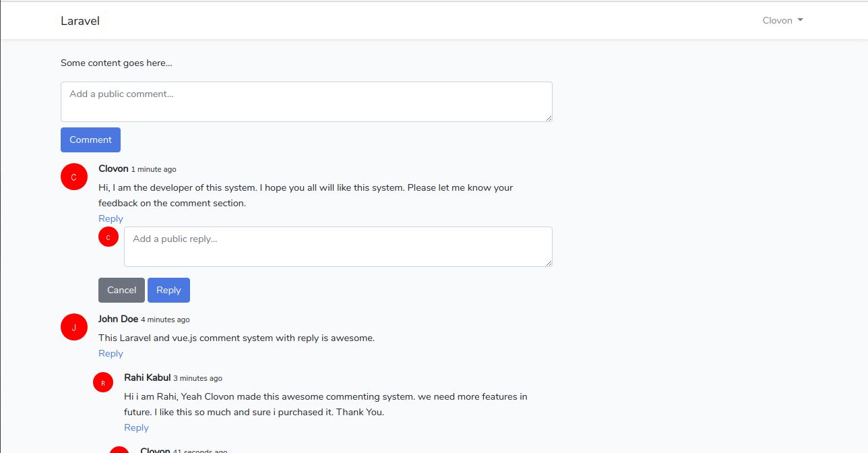
Task: Click the "4 minutes ago" timestamp
Action: point(165,320)
